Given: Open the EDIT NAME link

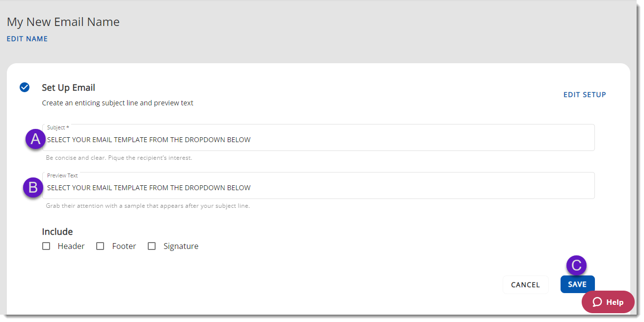Looking at the screenshot, I should (x=27, y=39).
